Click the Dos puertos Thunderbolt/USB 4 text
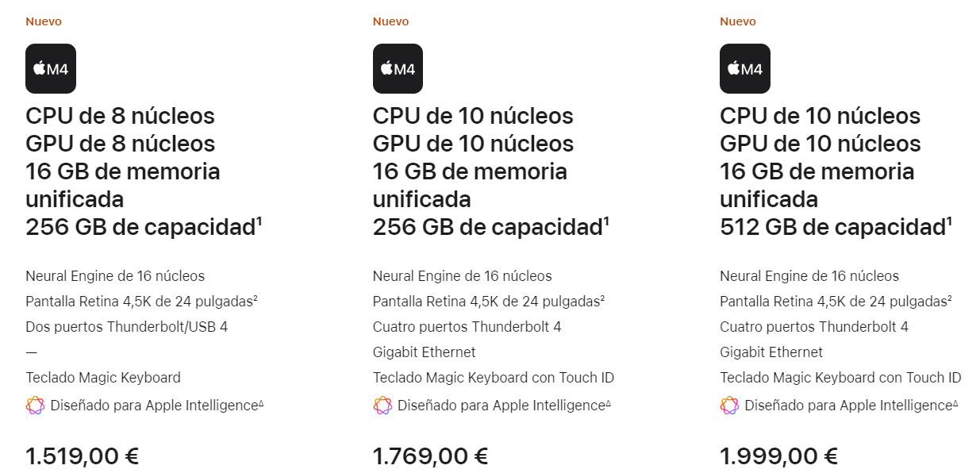 tap(127, 326)
